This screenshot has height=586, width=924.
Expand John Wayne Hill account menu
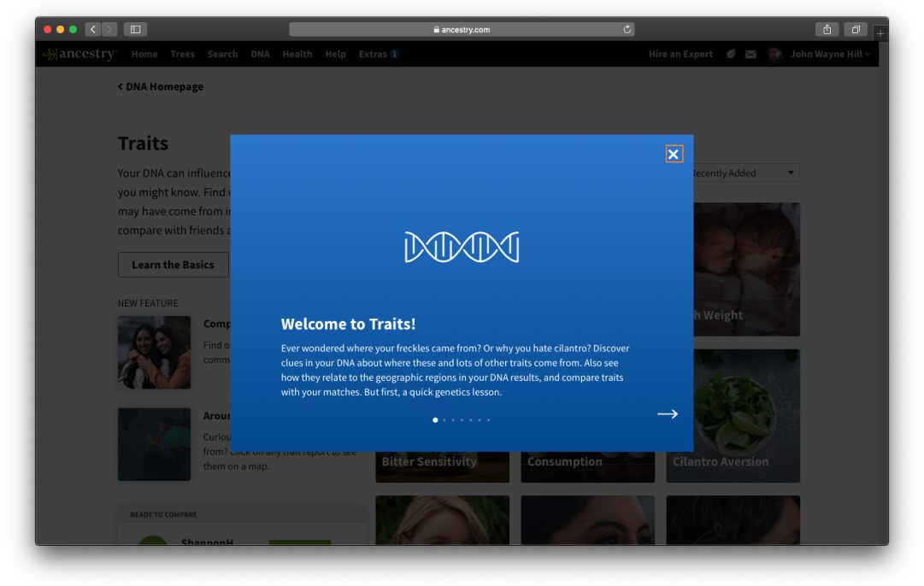(830, 54)
